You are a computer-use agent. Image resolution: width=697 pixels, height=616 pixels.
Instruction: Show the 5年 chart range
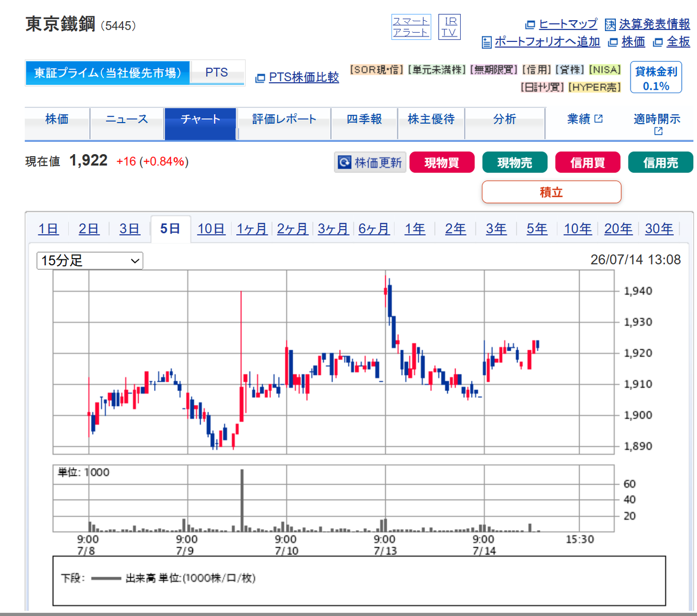coord(537,229)
